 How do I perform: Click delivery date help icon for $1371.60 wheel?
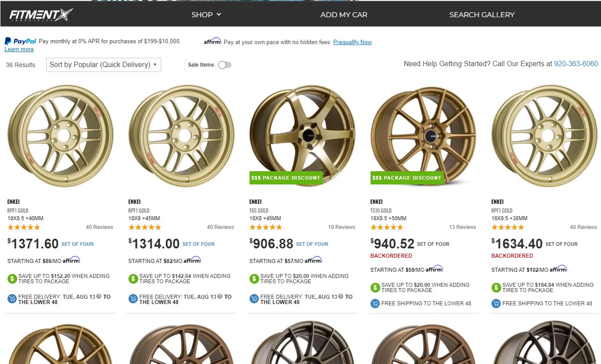pos(99,296)
